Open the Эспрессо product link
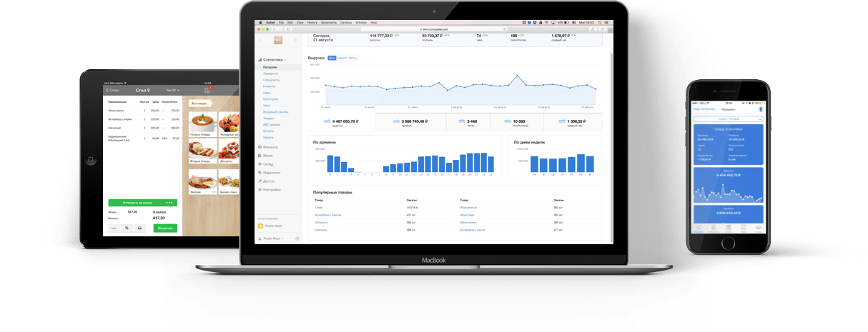The height and width of the screenshot is (332, 868). click(321, 223)
